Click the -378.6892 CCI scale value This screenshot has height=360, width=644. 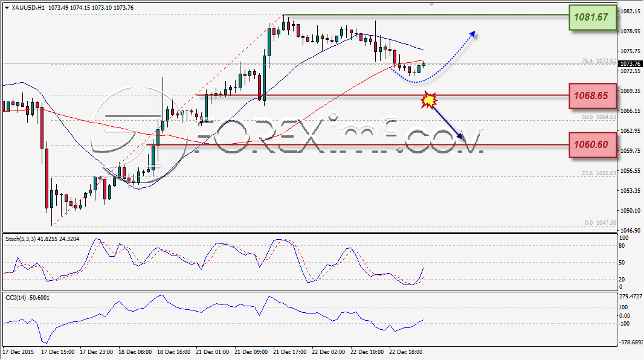click(x=631, y=342)
